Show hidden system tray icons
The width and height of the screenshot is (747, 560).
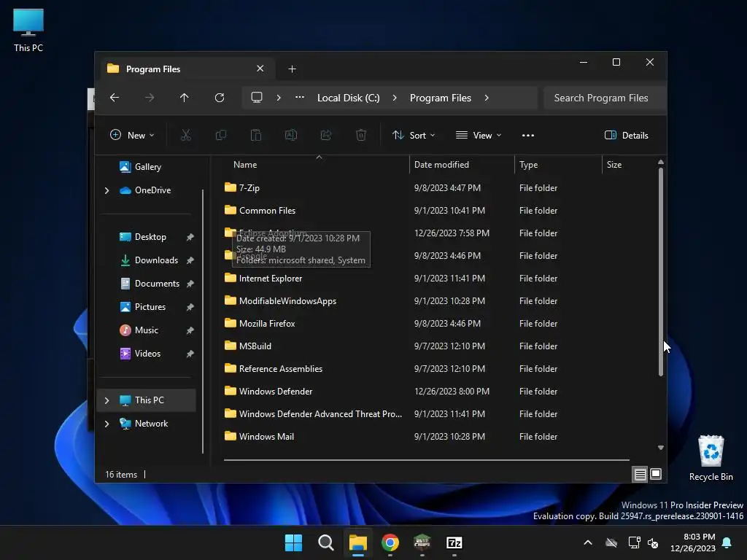(588, 542)
